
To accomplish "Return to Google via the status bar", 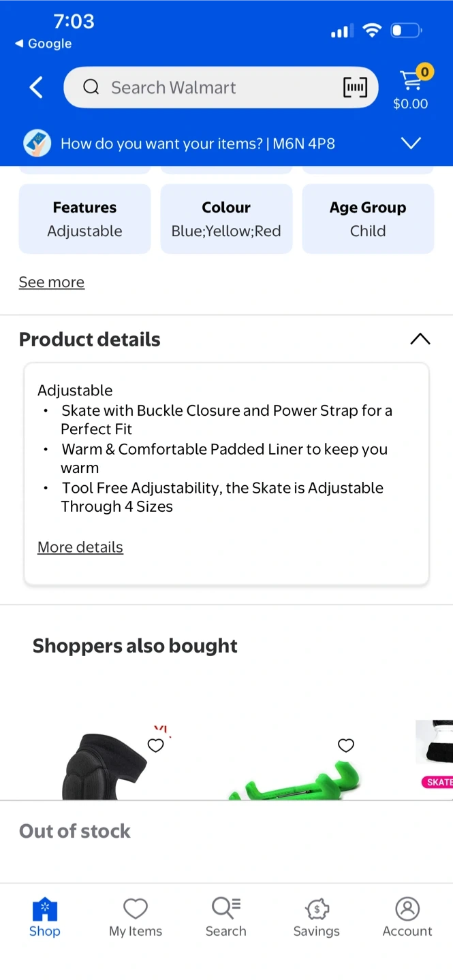I will click(x=44, y=44).
